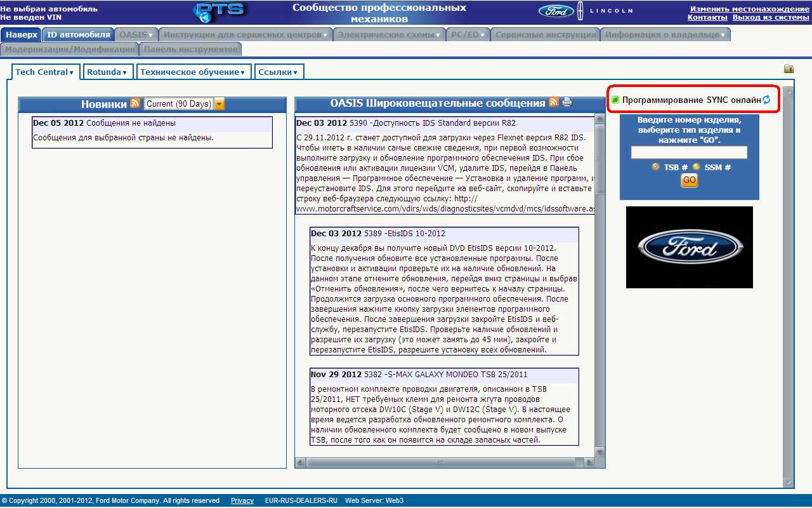Open Информация о владельце menu
Image resolution: width=812 pixels, height=508 pixels.
pyautogui.click(x=665, y=35)
